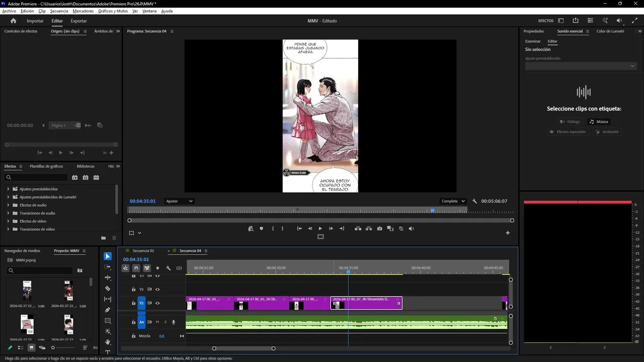The height and width of the screenshot is (362, 644).
Task: Switch to the Exportar tab
Action: click(78, 21)
